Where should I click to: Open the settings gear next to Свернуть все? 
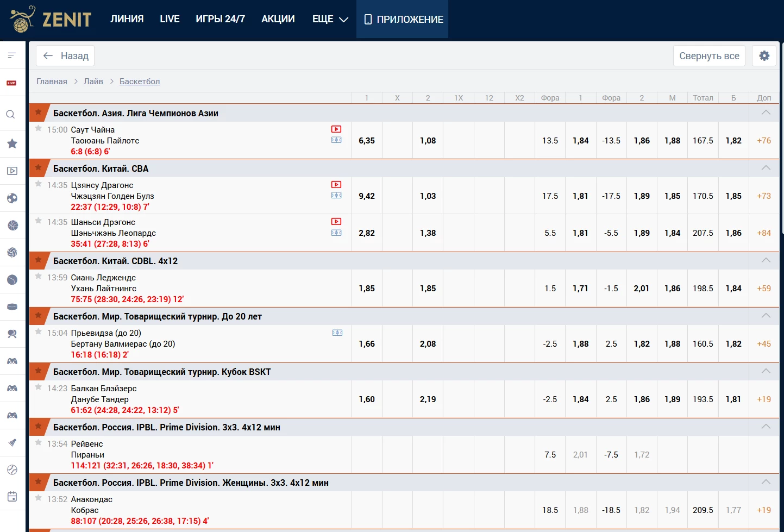[764, 56]
